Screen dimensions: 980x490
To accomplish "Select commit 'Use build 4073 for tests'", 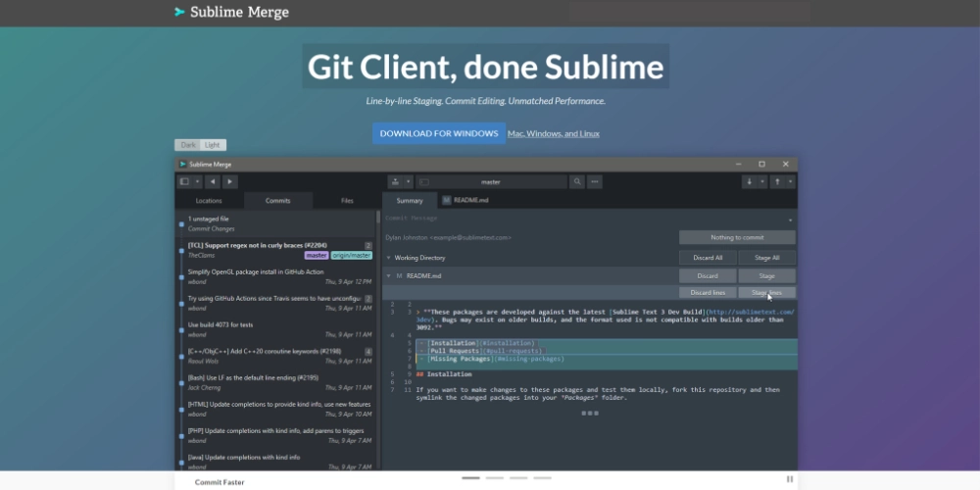I will 275,329.
